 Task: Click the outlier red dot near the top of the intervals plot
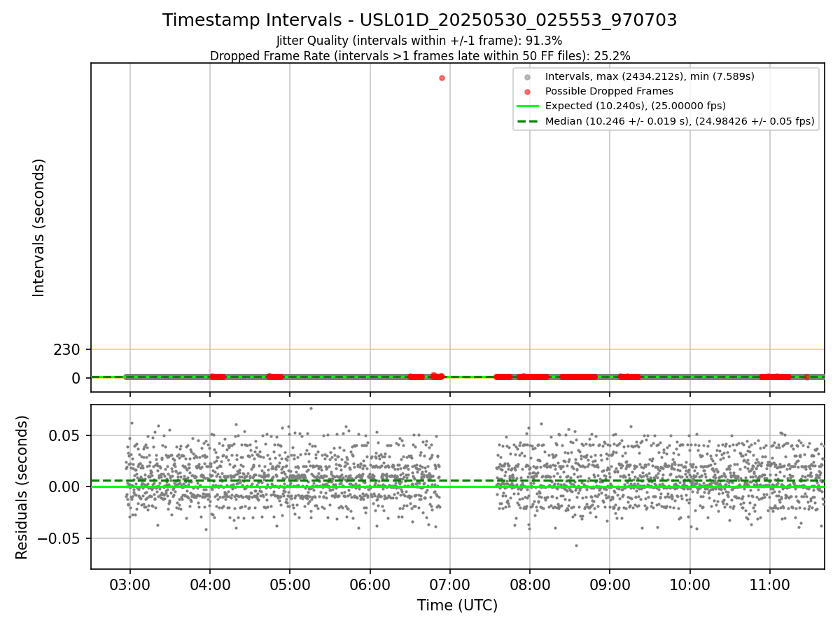pyautogui.click(x=442, y=78)
